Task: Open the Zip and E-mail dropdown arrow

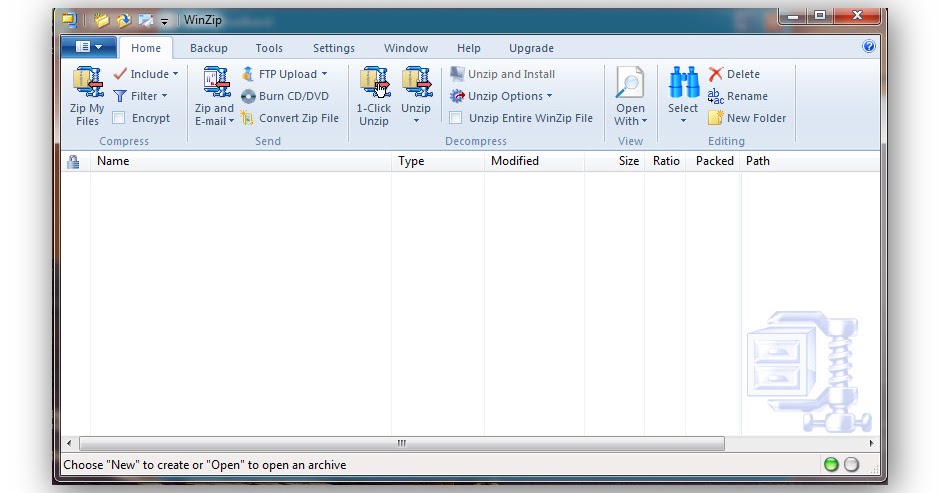Action: [x=231, y=122]
